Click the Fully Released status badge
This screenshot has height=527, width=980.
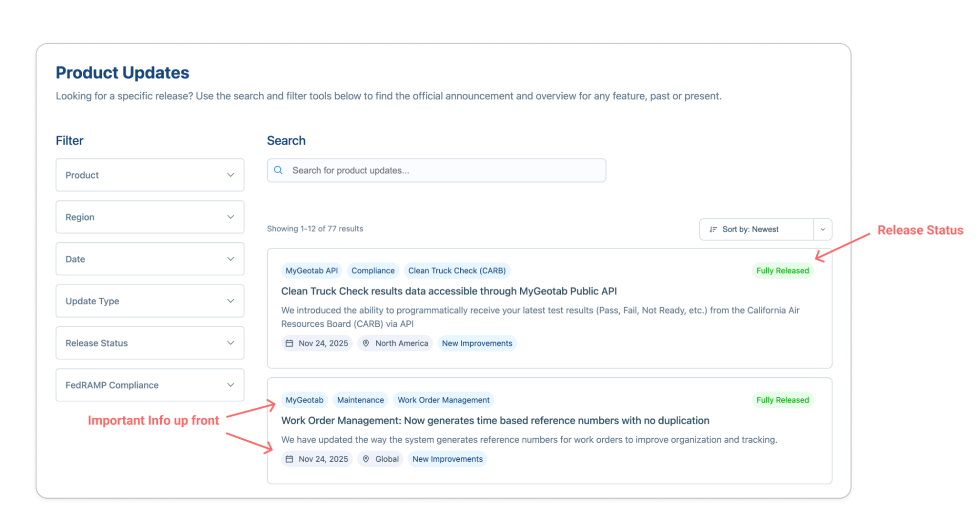click(x=782, y=270)
